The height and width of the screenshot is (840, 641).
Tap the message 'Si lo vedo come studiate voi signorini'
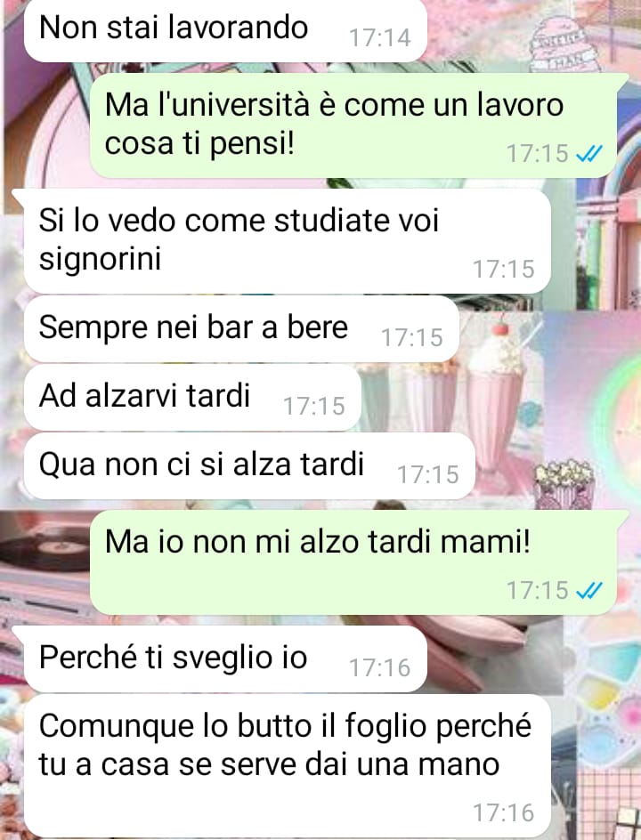288,241
